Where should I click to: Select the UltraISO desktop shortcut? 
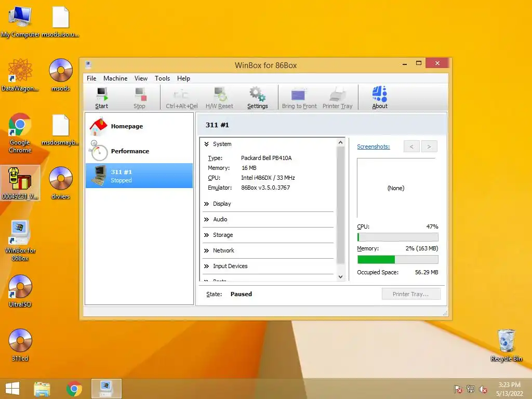[x=20, y=291]
